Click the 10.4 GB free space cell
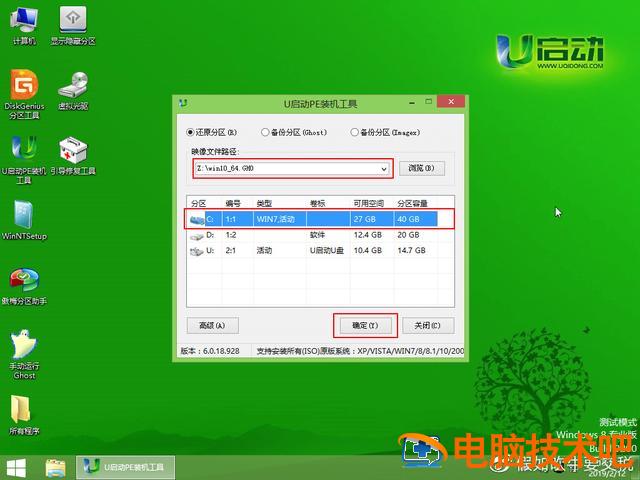Screen dimensions: 640x480 [368, 251]
